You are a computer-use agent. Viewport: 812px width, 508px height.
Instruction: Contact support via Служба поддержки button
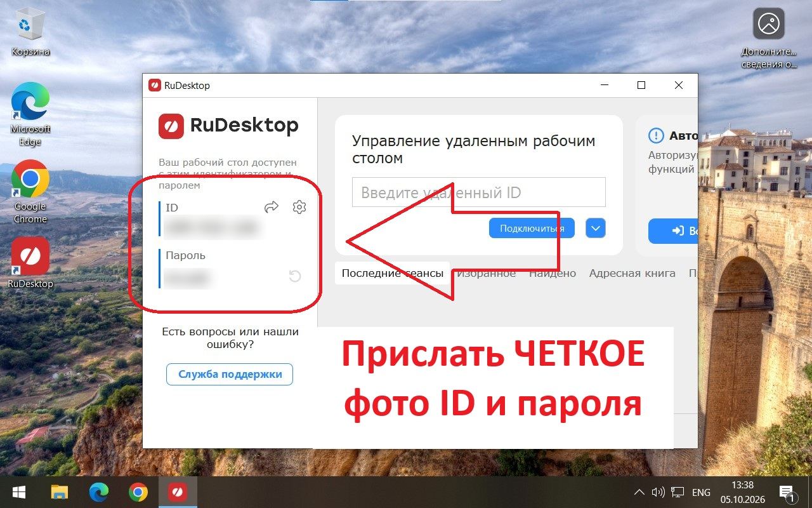pos(230,374)
